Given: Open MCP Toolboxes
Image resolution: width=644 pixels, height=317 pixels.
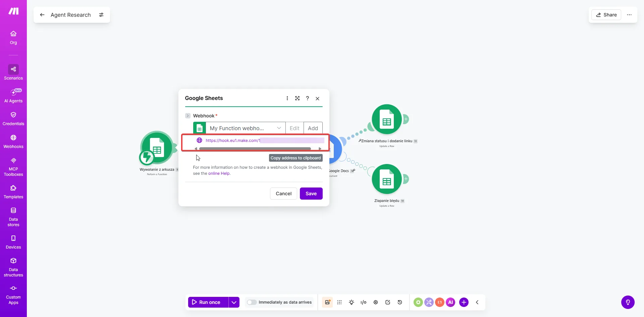Looking at the screenshot, I should coord(13,167).
